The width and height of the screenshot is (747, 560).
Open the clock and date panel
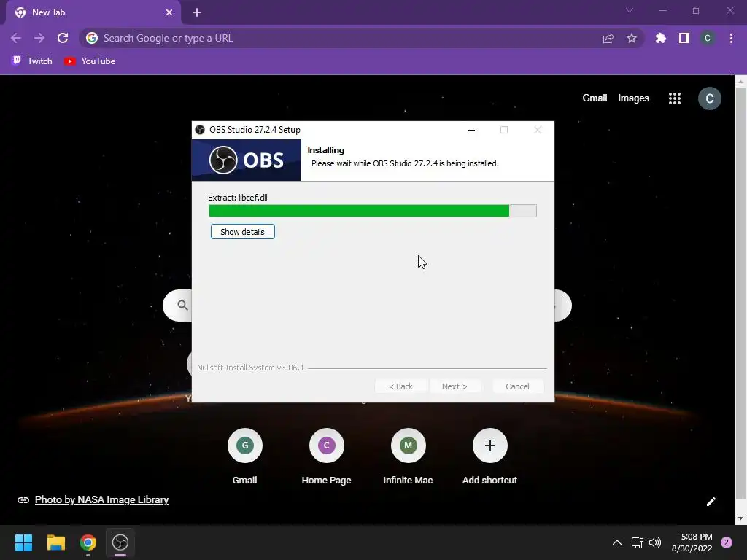point(692,542)
